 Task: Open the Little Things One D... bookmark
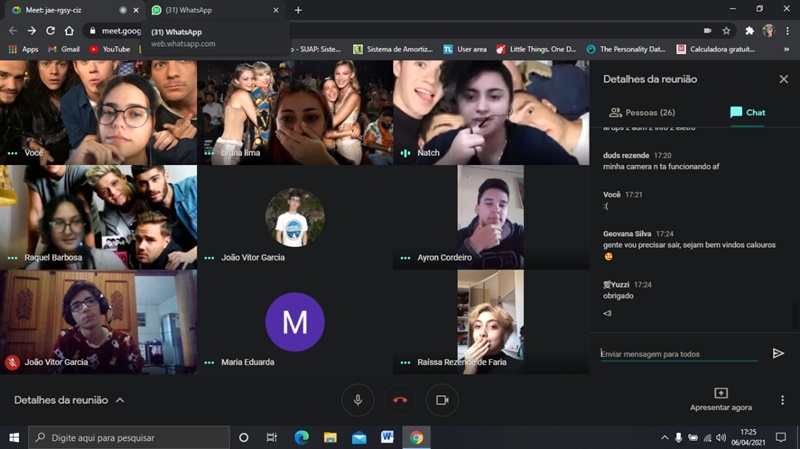click(536, 49)
